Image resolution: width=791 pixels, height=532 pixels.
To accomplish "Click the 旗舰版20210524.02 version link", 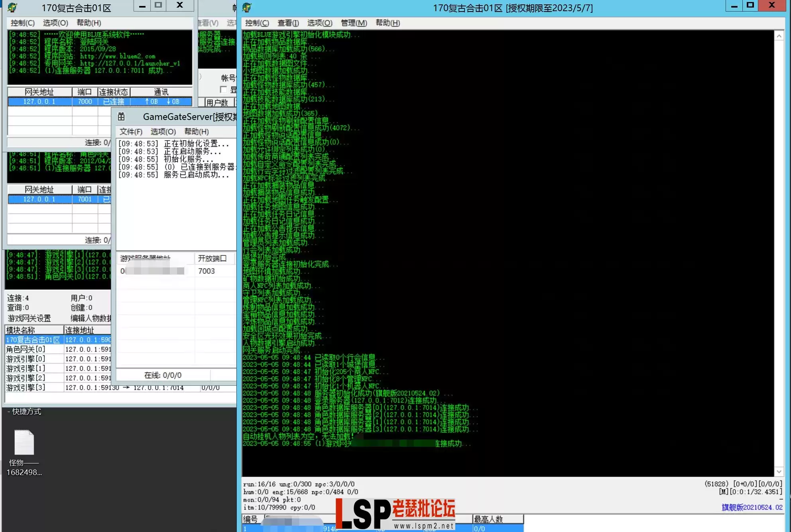I will 752,507.
